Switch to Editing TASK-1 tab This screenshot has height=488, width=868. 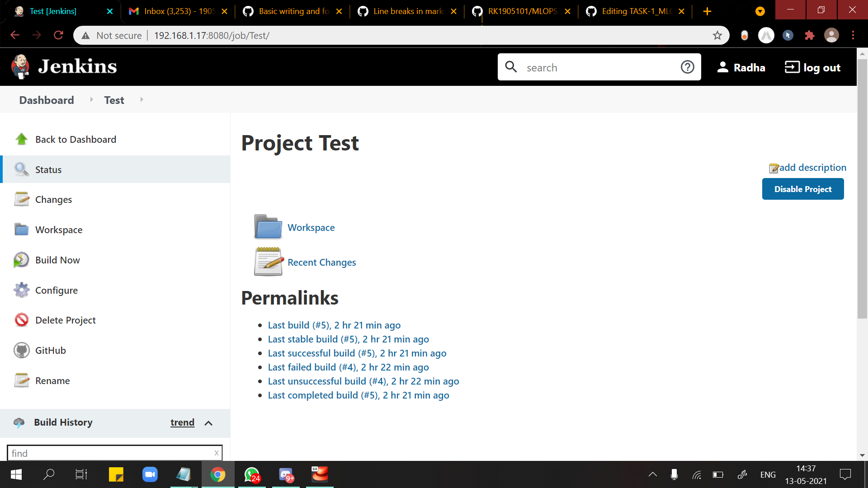[x=635, y=11]
